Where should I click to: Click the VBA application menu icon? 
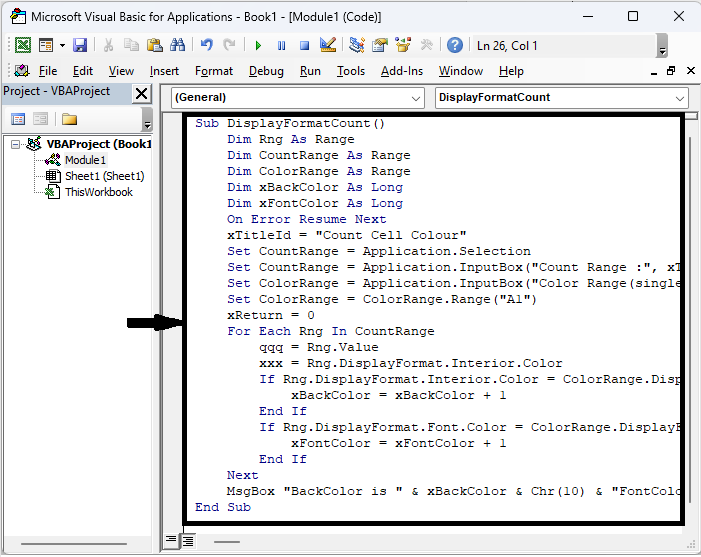[21, 71]
